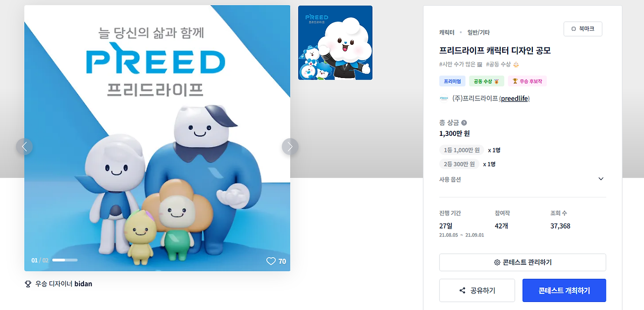The height and width of the screenshot is (310, 644).
Task: Click the trophy icon beside winner designer
Action: click(x=28, y=284)
